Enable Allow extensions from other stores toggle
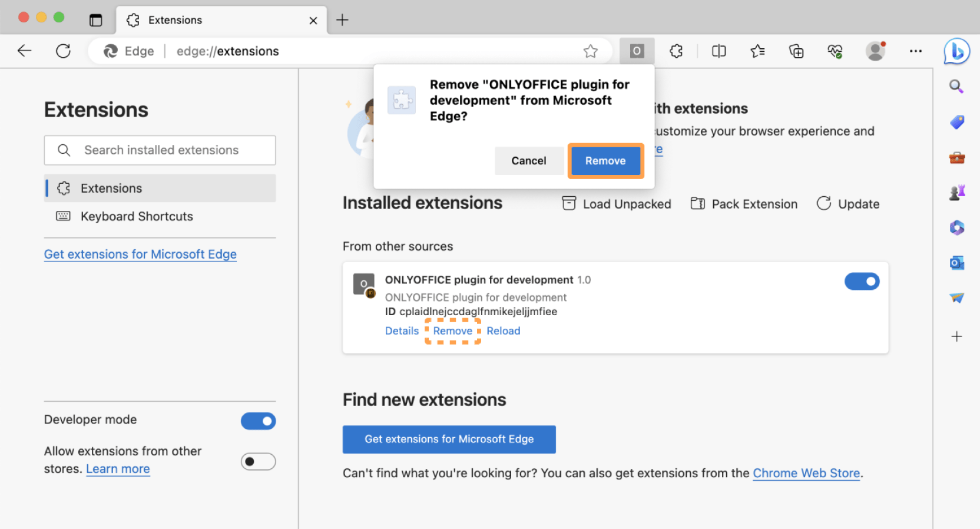Image resolution: width=980 pixels, height=529 pixels. pos(258,461)
